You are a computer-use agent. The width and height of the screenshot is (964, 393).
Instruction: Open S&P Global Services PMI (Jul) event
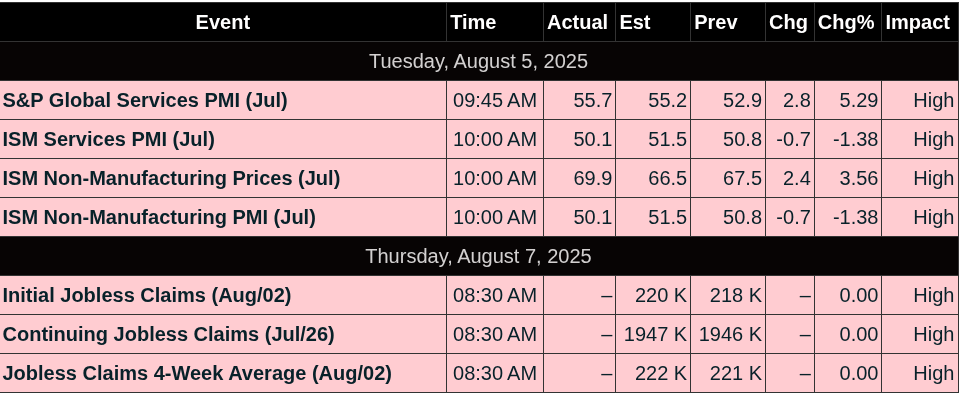(x=145, y=100)
